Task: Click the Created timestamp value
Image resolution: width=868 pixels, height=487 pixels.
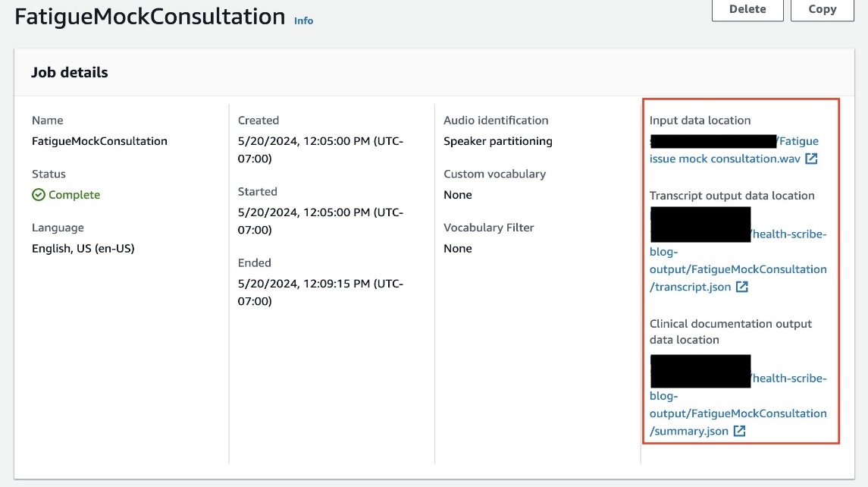Action: pos(321,149)
